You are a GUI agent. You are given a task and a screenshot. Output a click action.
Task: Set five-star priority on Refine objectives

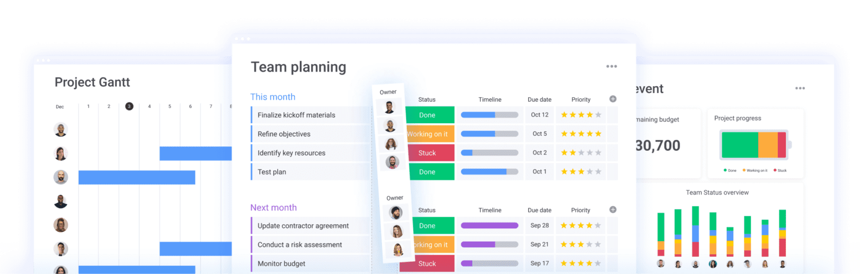tap(580, 134)
